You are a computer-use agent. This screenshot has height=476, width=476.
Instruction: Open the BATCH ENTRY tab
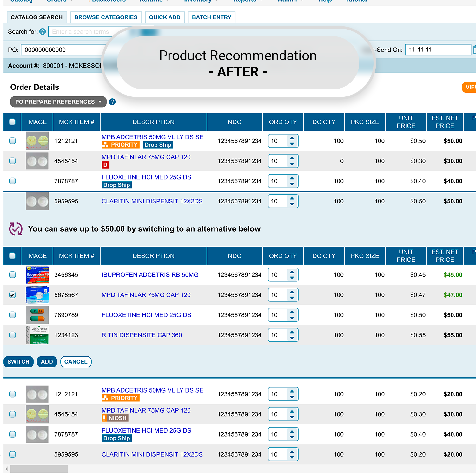(x=212, y=17)
